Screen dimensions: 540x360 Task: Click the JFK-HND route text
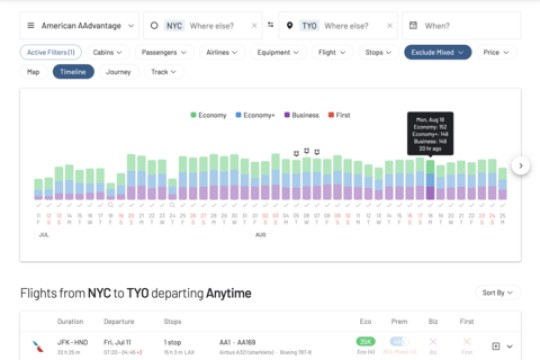click(x=72, y=342)
